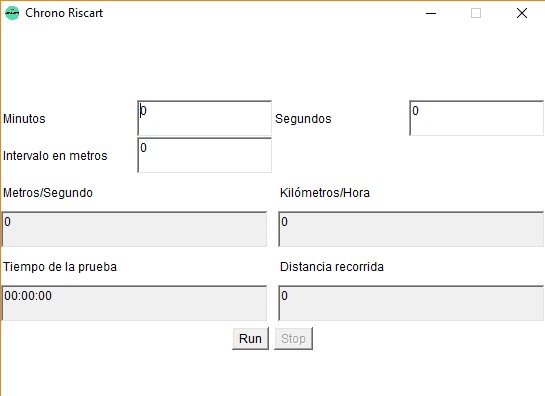This screenshot has height=396, width=545.
Task: Minimize the Chrono Riscart window
Action: pyautogui.click(x=431, y=13)
